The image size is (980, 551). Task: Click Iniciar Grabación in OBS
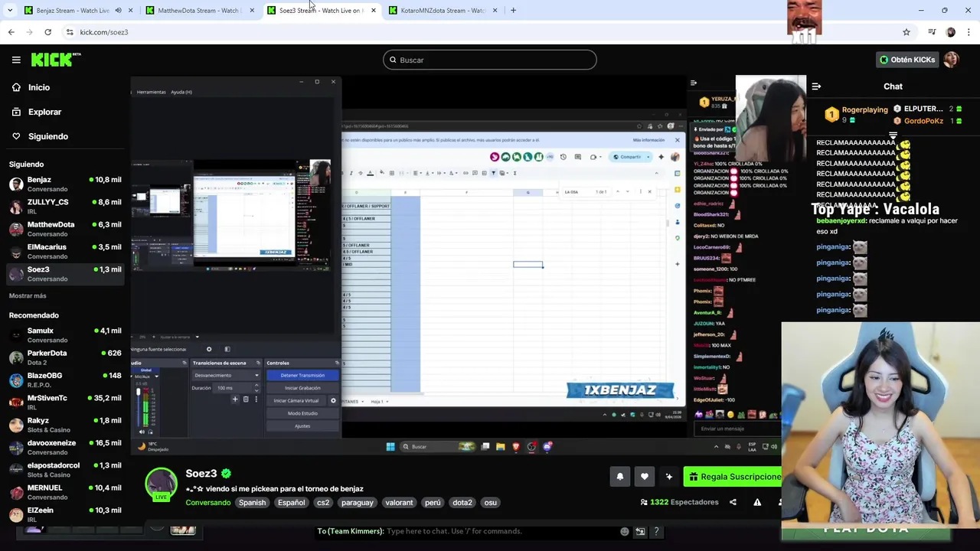[302, 388]
